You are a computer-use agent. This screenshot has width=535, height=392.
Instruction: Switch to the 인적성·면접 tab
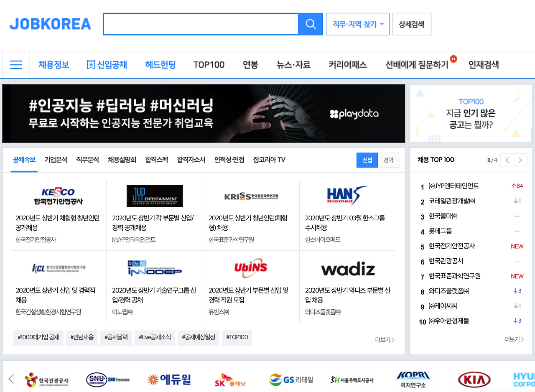[x=229, y=160]
